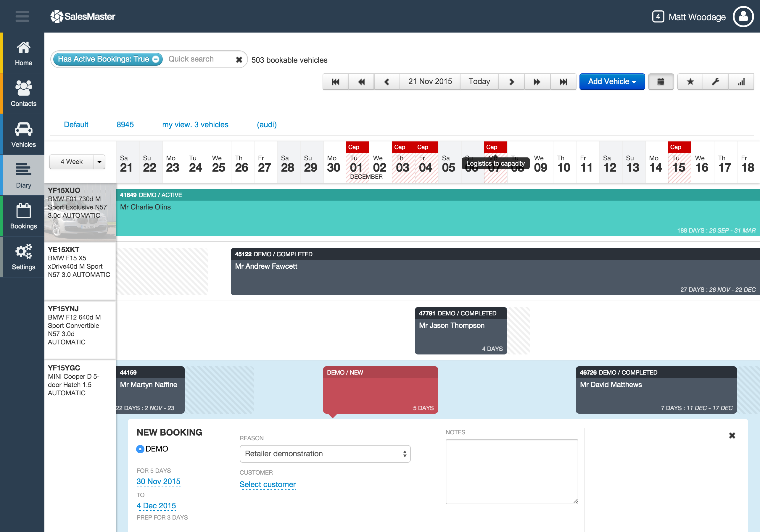Image resolution: width=760 pixels, height=532 pixels.
Task: Click the Select customer link
Action: coord(268,484)
